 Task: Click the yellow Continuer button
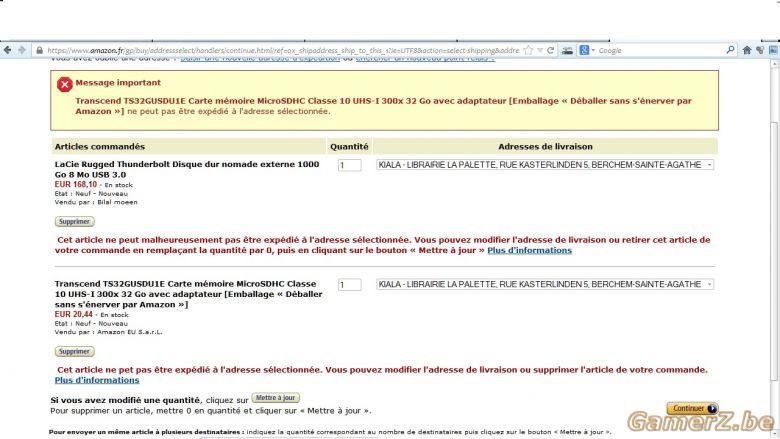[x=692, y=408]
